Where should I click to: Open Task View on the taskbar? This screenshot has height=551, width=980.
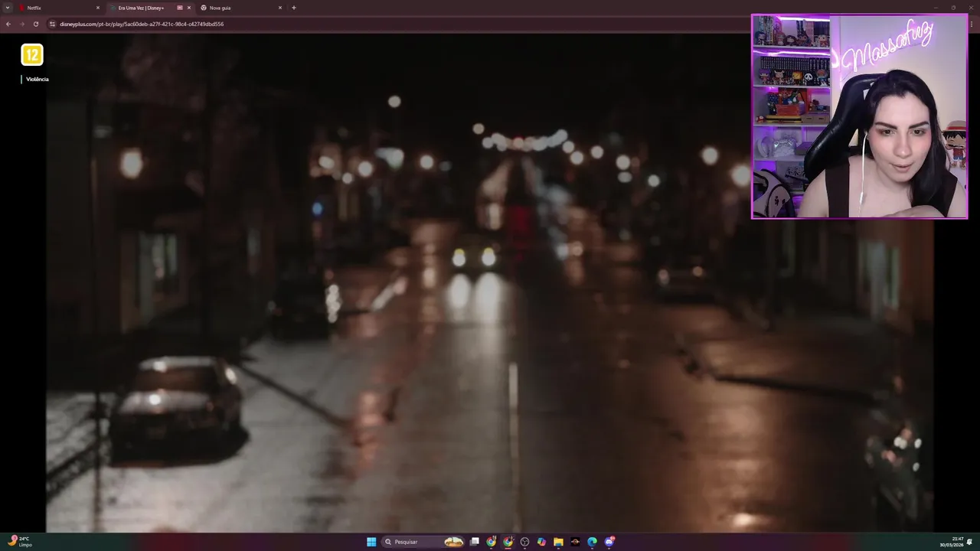tap(475, 542)
